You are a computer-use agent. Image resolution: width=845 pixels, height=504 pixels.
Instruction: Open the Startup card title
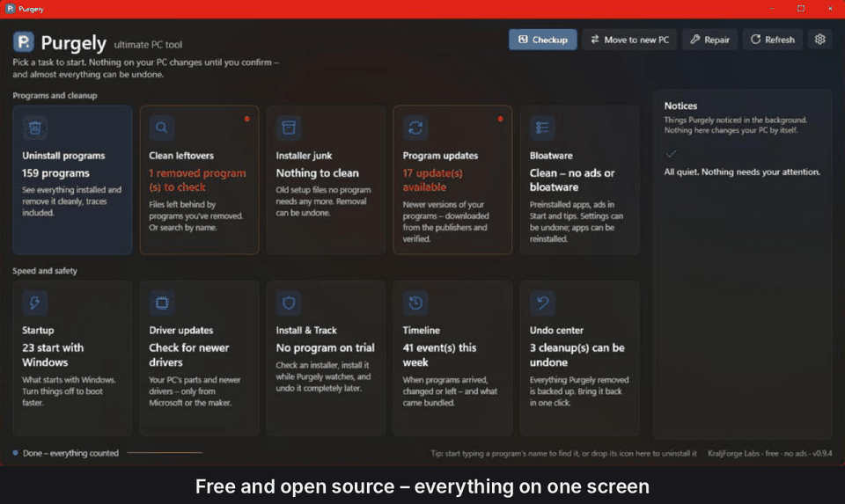coord(38,330)
